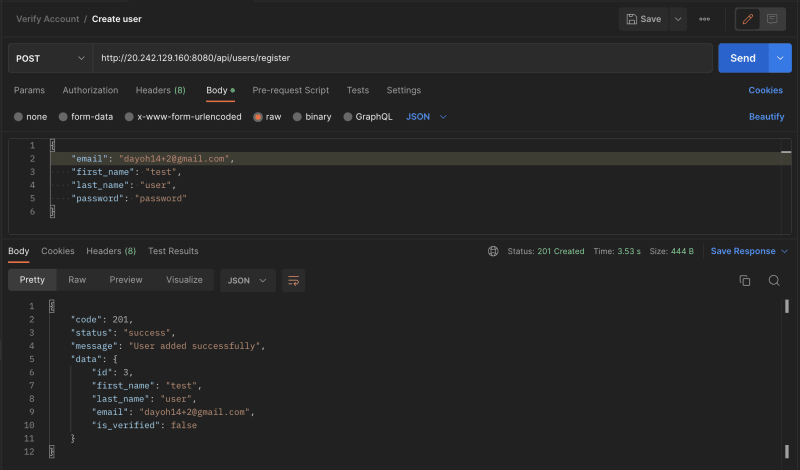800x470 pixels.
Task: Open response Cookies tab
Action: click(58, 251)
